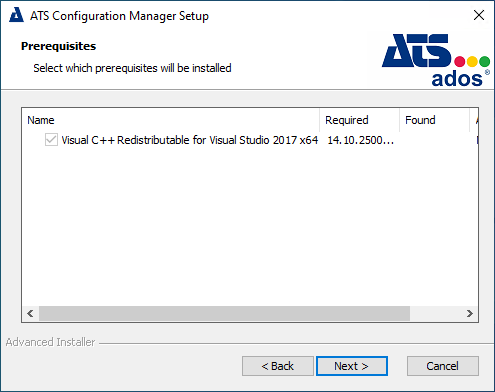Click the ATS app icon in title bar

pyautogui.click(x=16, y=15)
